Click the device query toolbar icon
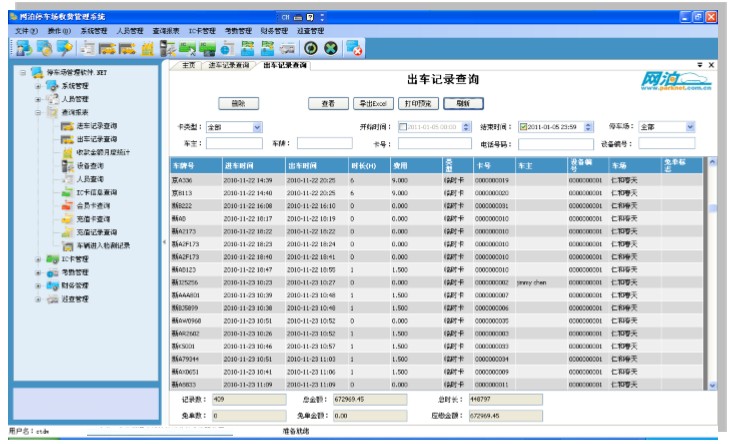Viewport: 732px width, 444px height. (167, 48)
